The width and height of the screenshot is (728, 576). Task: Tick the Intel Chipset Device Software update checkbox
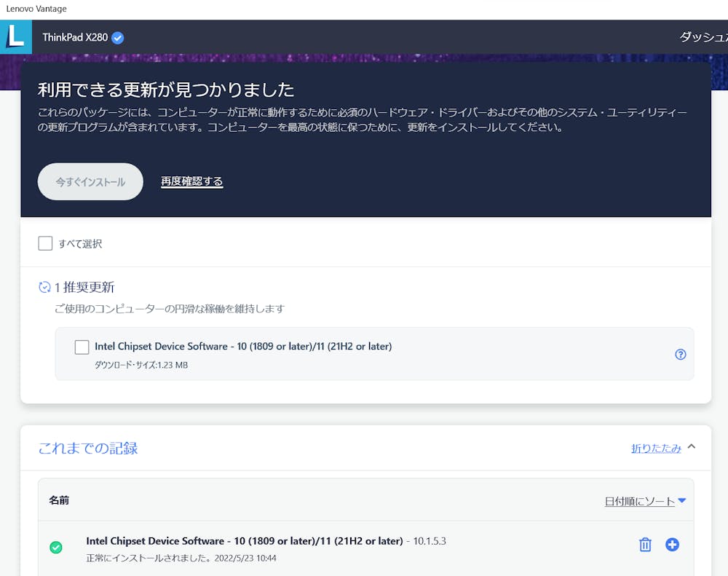coord(82,347)
